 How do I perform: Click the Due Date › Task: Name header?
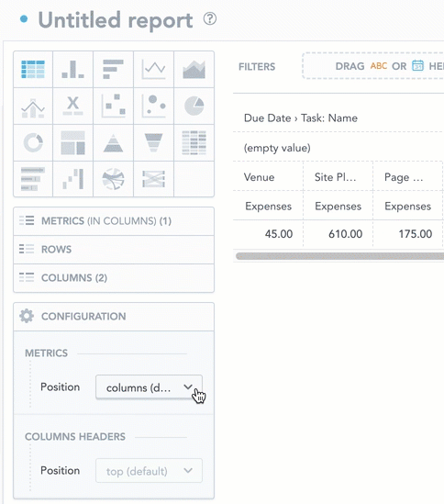coord(300,118)
